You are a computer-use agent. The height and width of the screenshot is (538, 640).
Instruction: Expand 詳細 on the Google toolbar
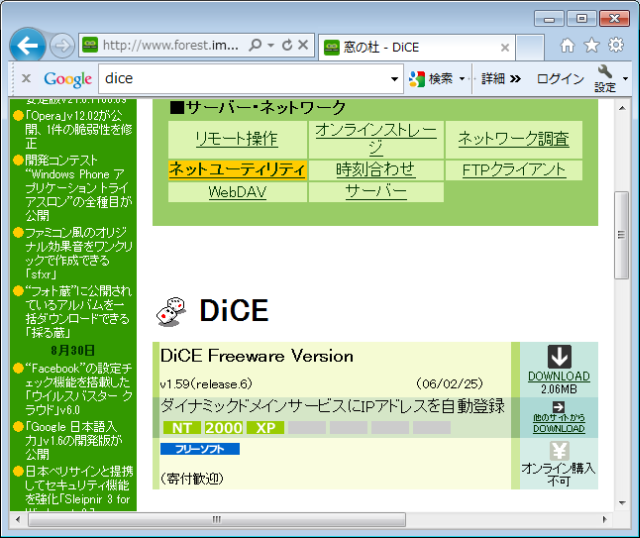pos(501,78)
